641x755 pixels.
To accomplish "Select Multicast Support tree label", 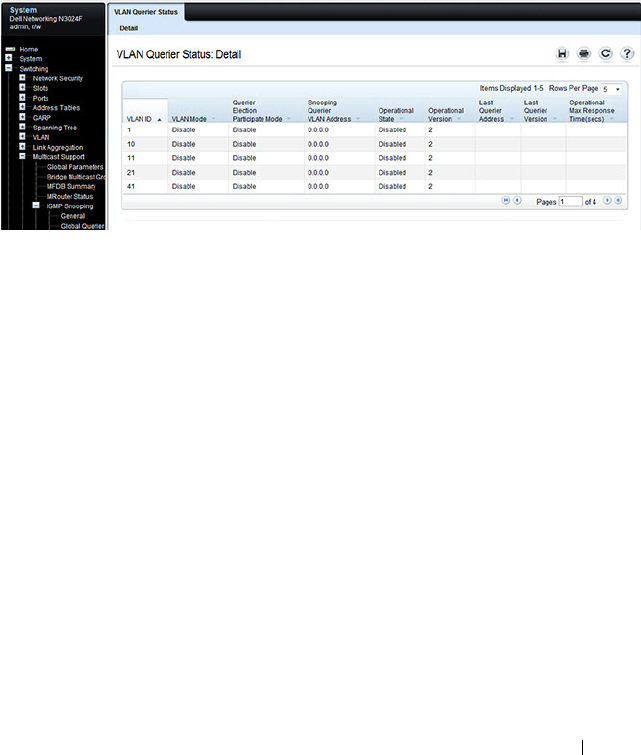I will (58, 156).
